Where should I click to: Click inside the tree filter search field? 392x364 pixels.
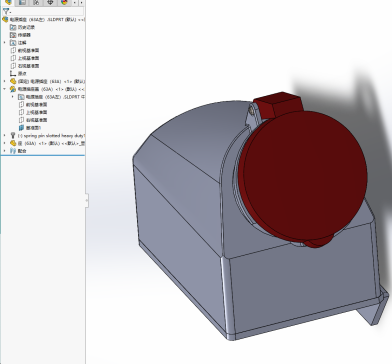tap(47, 12)
